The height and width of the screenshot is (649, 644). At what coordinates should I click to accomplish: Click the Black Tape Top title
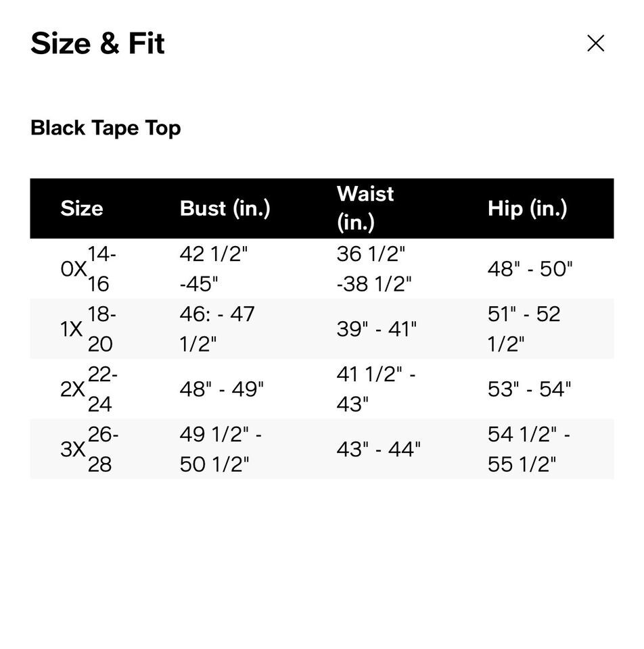point(106,128)
